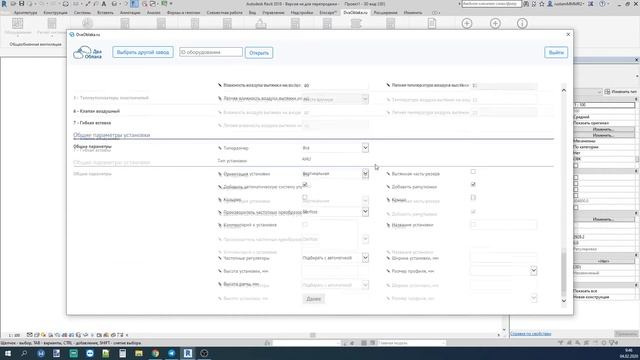The height and width of the screenshot is (360, 640).
Task: Click the info circle ribbon icon
Action: tap(522, 23)
